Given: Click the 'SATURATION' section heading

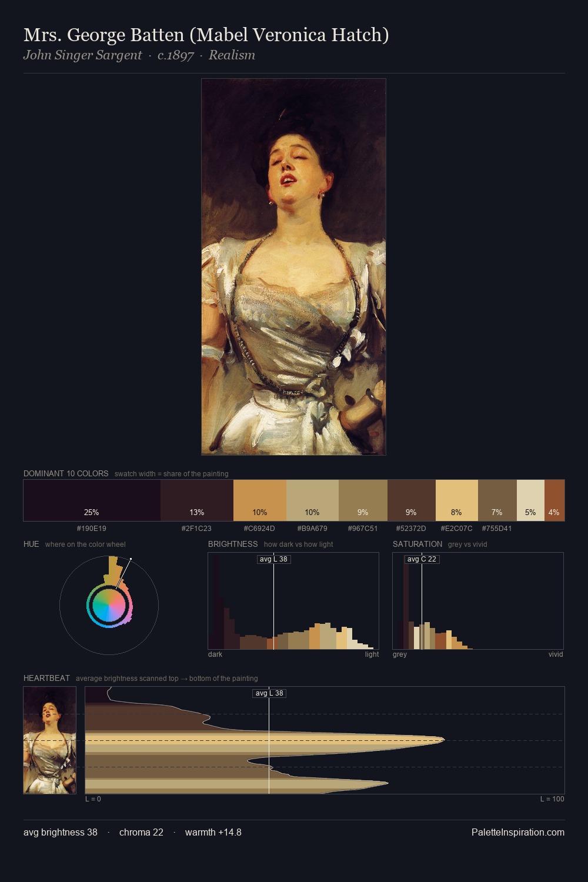Looking at the screenshot, I should pos(417,544).
